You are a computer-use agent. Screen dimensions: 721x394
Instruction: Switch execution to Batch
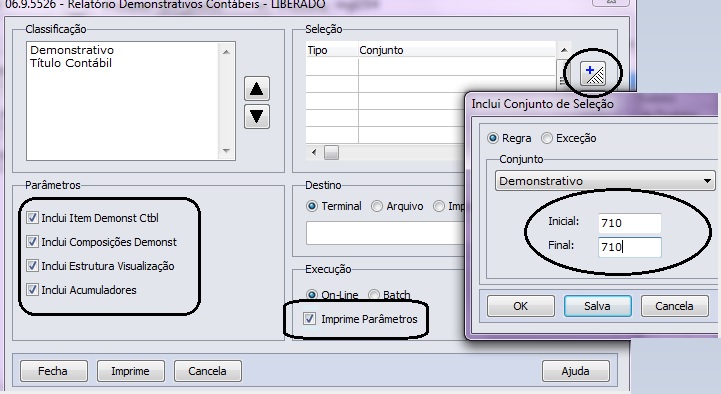tap(373, 295)
